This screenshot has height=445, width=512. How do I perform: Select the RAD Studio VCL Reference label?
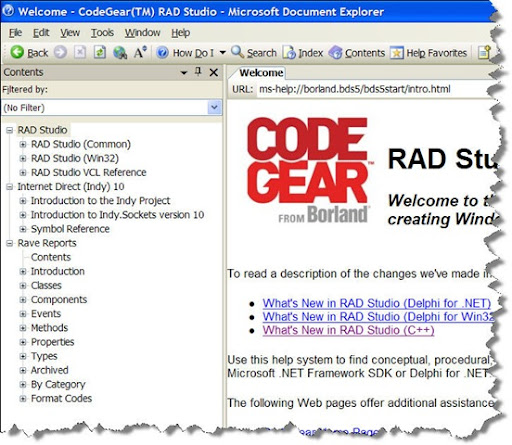[88, 172]
